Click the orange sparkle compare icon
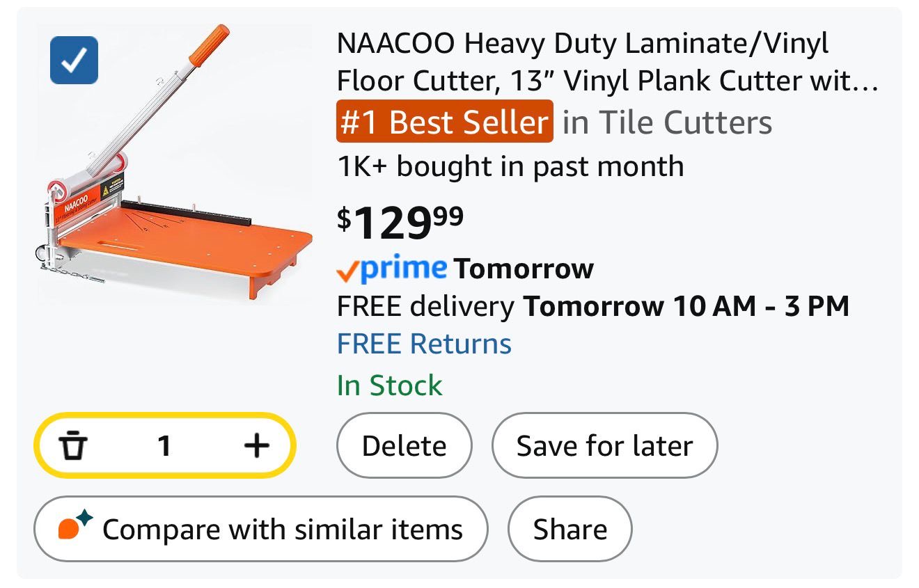Screen dimensions: 919x588 point(74,526)
